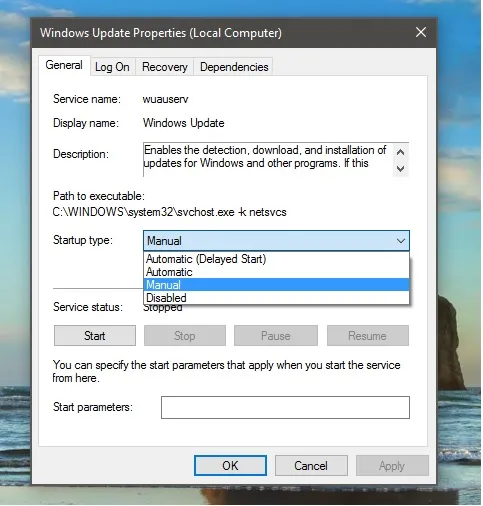Screen dimensions: 483x506
Task: Click the Start service button
Action: 95,336
